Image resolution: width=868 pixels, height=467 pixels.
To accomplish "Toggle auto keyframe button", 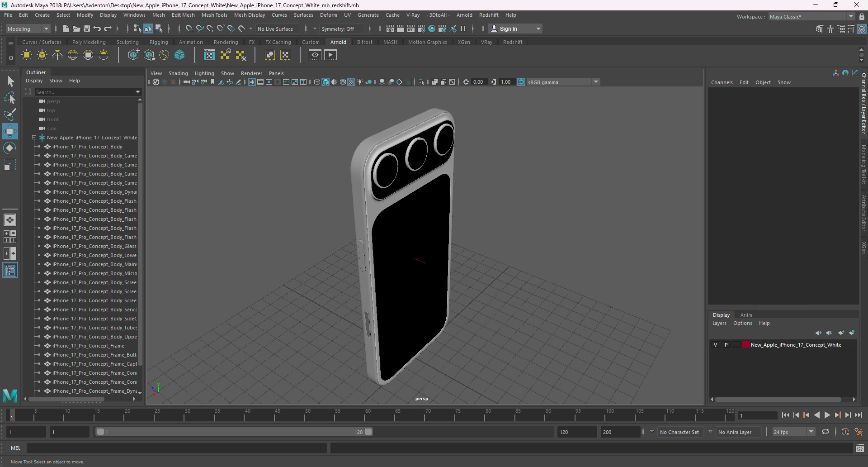I will (845, 432).
